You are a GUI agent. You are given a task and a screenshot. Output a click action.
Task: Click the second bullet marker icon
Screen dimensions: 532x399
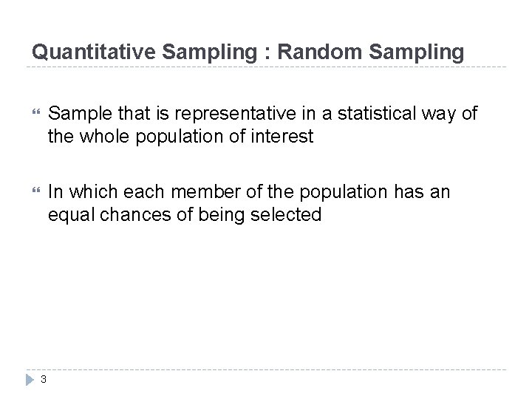(x=31, y=191)
